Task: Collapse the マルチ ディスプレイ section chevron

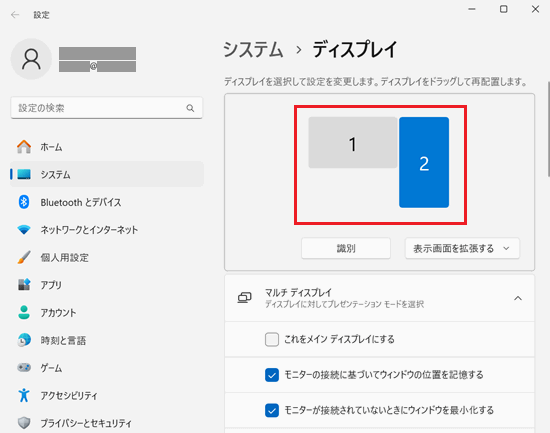Action: [518, 298]
